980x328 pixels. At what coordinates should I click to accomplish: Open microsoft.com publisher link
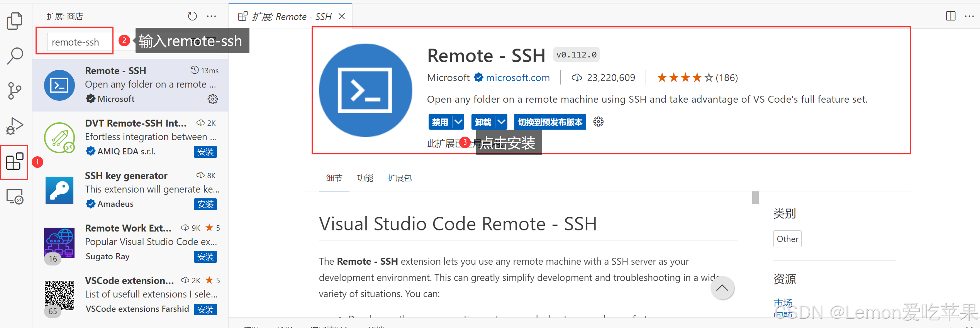pyautogui.click(x=518, y=78)
